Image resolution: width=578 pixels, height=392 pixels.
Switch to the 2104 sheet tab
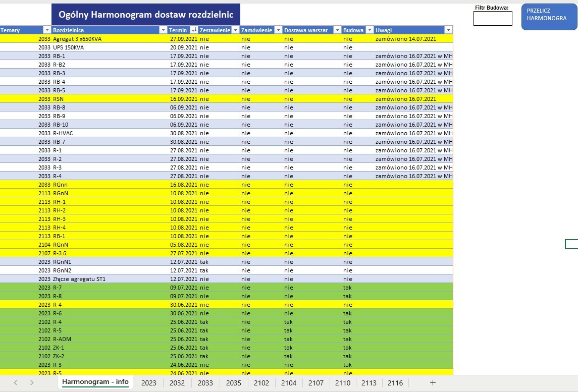[x=289, y=383]
